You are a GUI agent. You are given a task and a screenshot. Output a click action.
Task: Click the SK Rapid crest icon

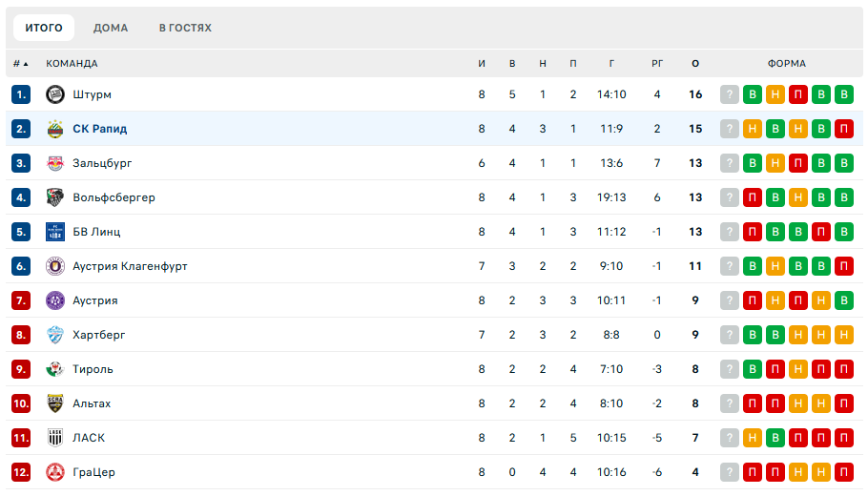[x=54, y=129]
